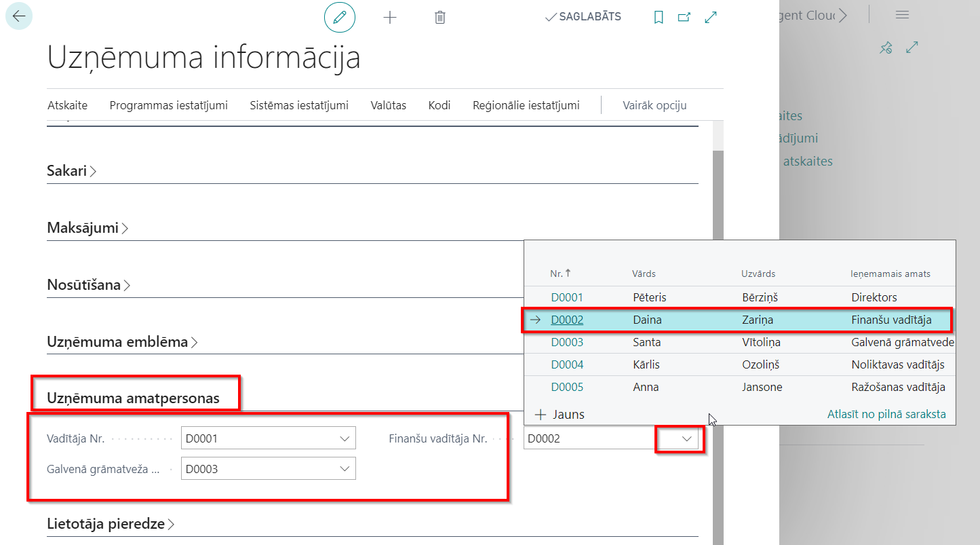The image size is (980, 545).
Task: Collapse the Uzņēmuma amatpersonas section
Action: [x=133, y=398]
